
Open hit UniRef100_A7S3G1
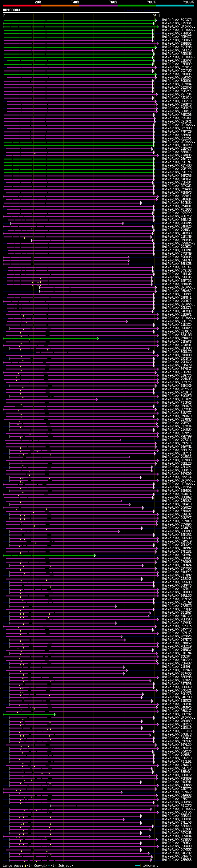177,23
